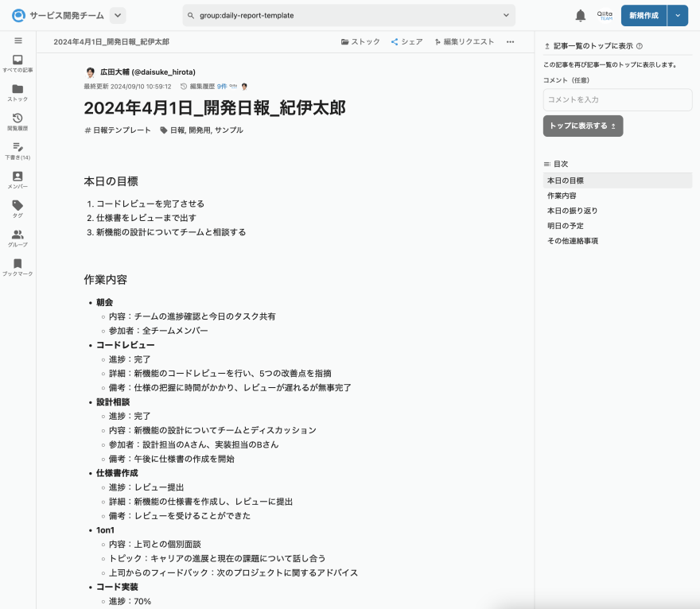This screenshot has width=700, height=609.
Task: Click the help icon beside 記事一覧のトップに表示
Action: [640, 46]
